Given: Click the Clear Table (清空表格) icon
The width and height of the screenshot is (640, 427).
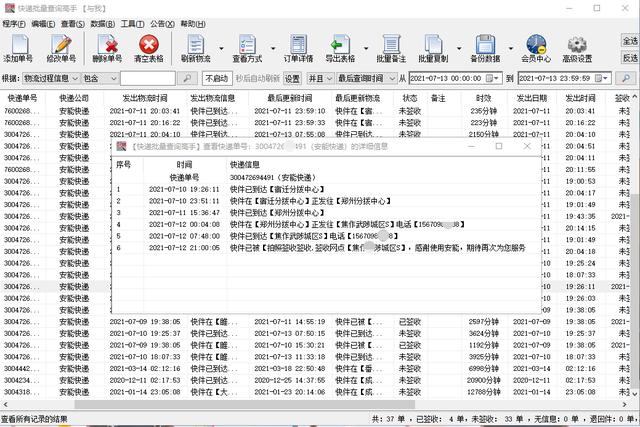Looking at the screenshot, I should [149, 47].
